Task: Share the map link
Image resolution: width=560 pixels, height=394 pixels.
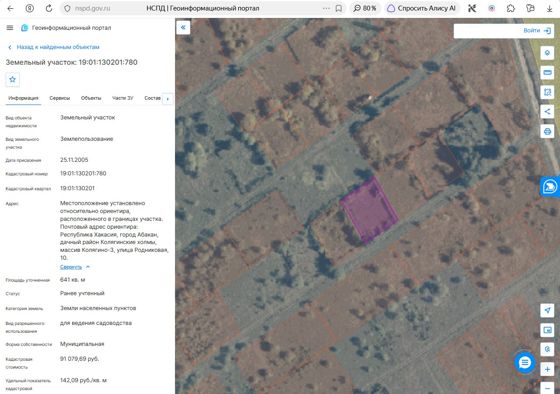Action: 547,111
